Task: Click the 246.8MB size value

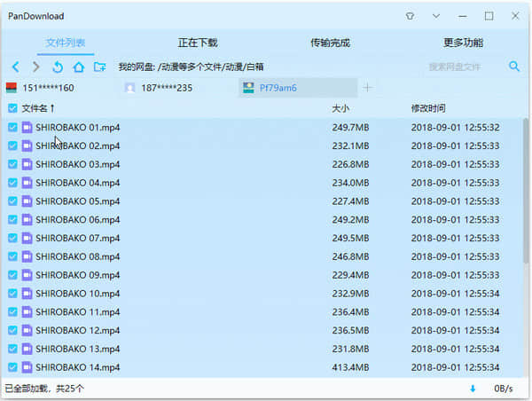Action: (x=350, y=256)
